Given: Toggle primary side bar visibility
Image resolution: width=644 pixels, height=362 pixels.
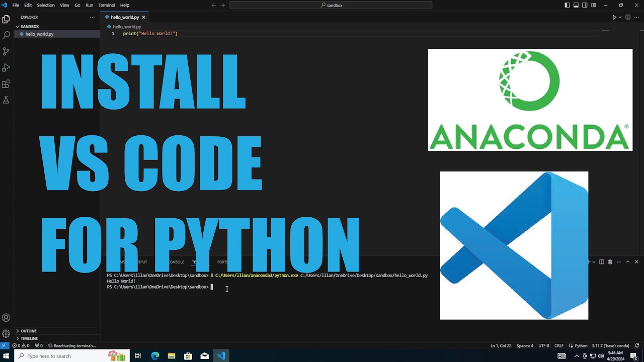Looking at the screenshot, I should tap(567, 5).
